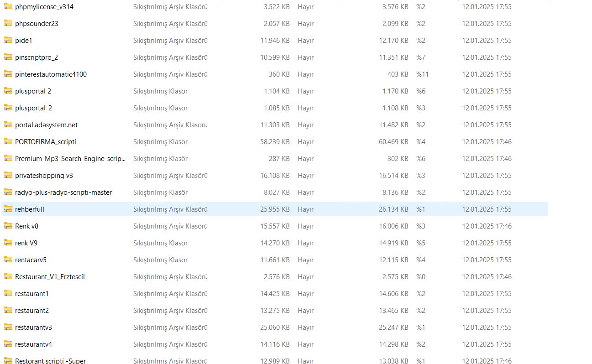Select the file name restaurant2
Viewport: 592px width, 364px height.
32,311
